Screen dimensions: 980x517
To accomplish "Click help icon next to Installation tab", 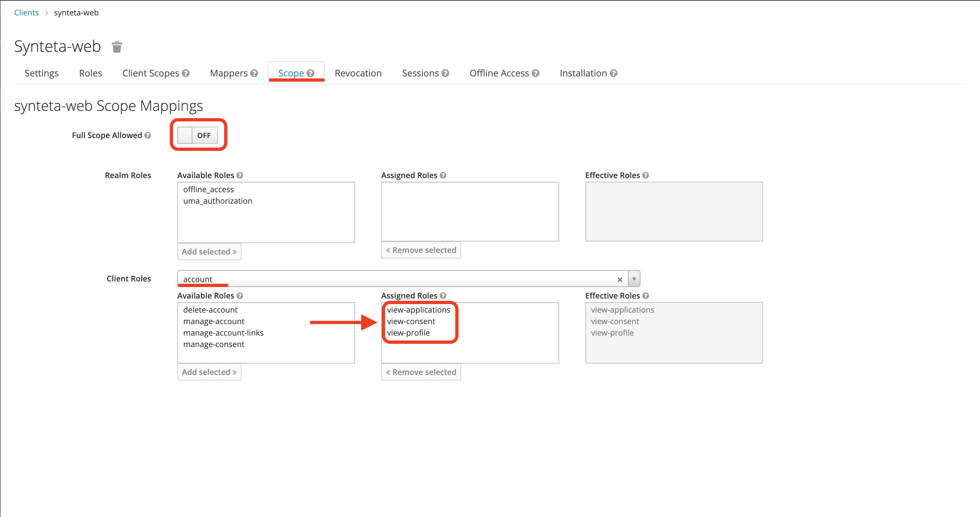I will pyautogui.click(x=613, y=73).
